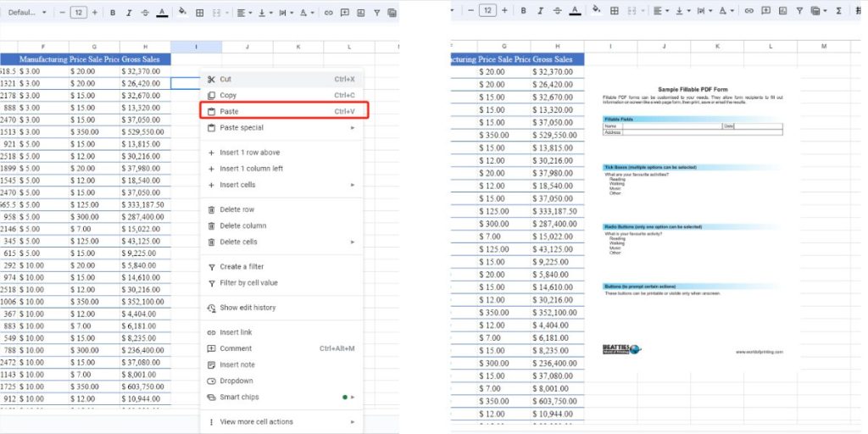The height and width of the screenshot is (434, 868).
Task: Toggle italic in the right spreadsheet toolbar
Action: tap(540, 10)
